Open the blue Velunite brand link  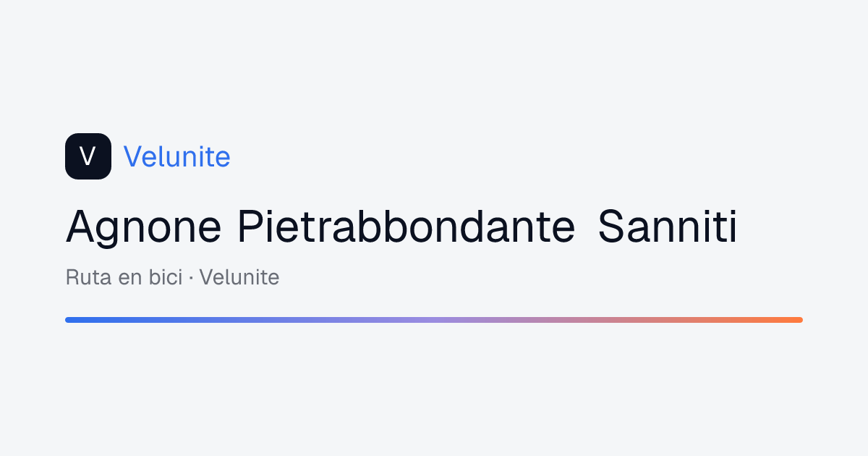pos(177,156)
